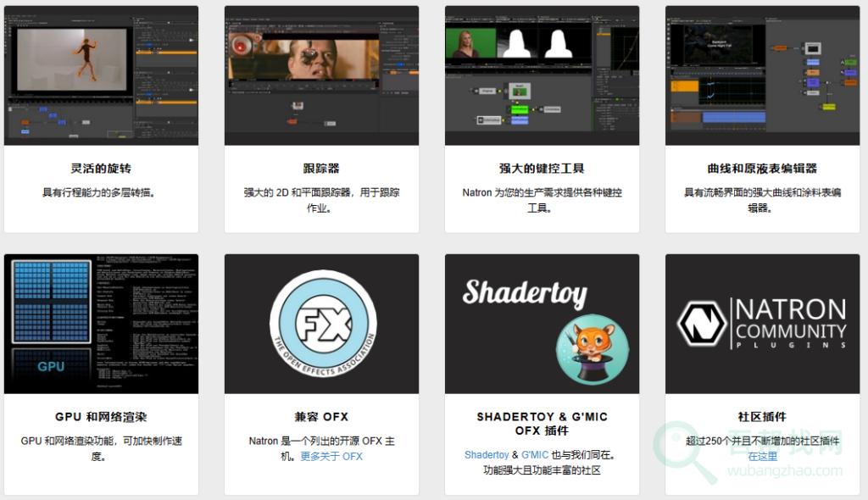
Task: Select the "曲线和原液表编辑器" heading
Action: [762, 169]
